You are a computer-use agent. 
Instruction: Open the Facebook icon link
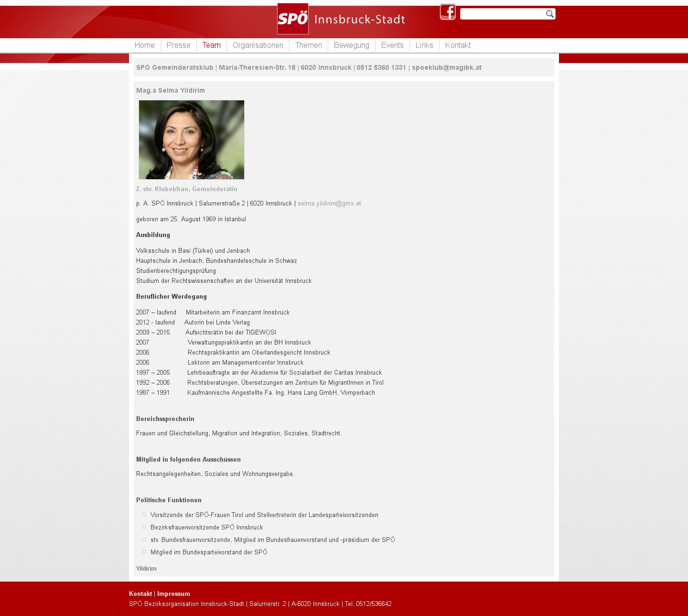(x=448, y=12)
